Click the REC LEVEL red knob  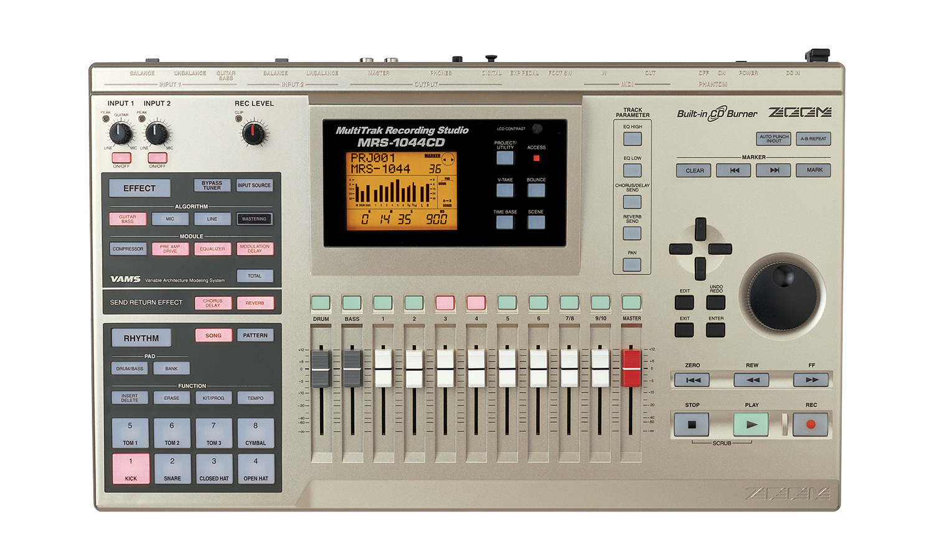tap(253, 133)
